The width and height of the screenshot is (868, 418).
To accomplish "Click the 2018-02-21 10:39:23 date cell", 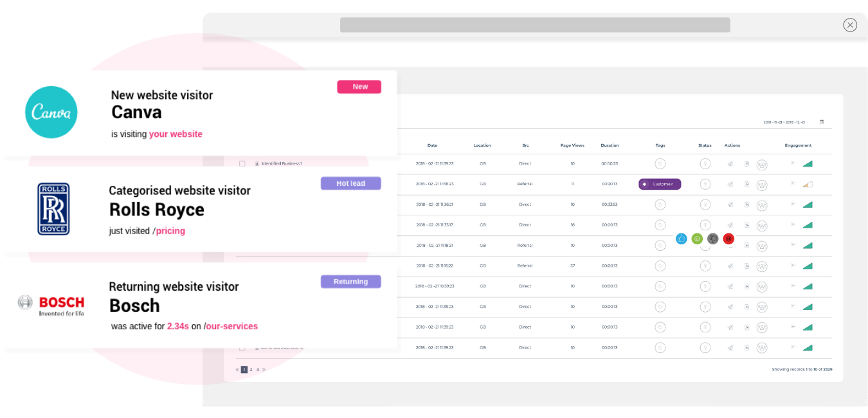I will coord(435,286).
